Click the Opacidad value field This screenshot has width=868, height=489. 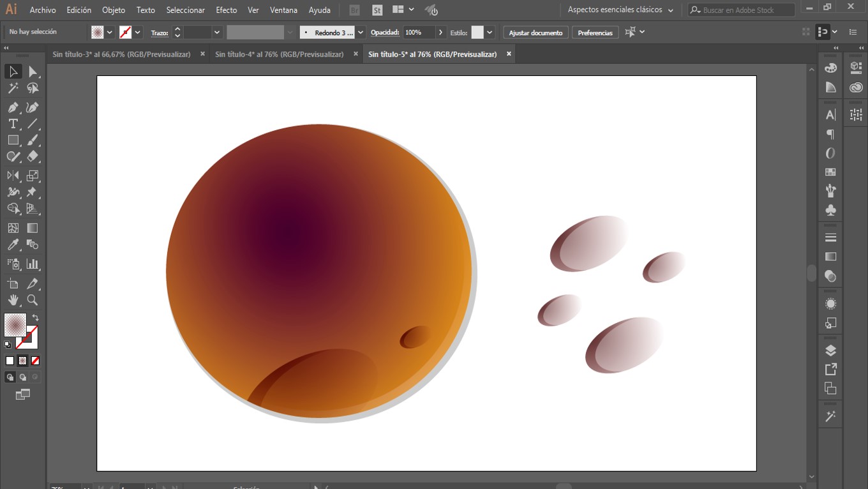coord(419,33)
